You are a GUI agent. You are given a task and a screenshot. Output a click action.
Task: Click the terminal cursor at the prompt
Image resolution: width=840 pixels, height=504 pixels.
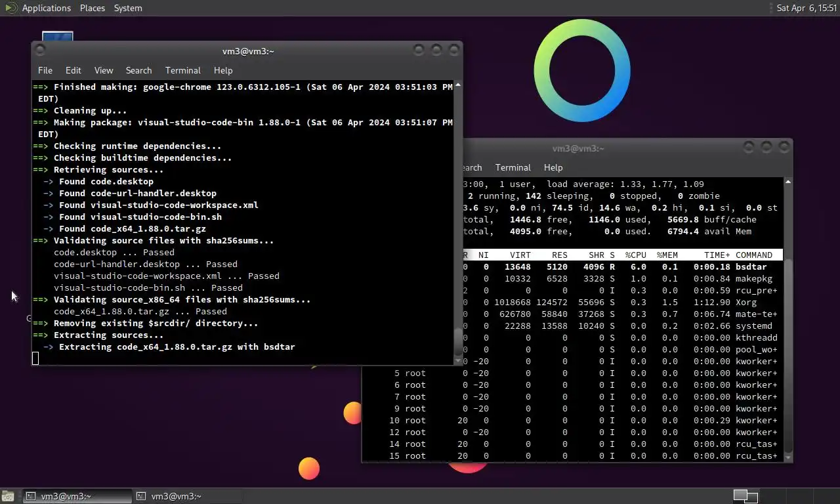(x=35, y=358)
